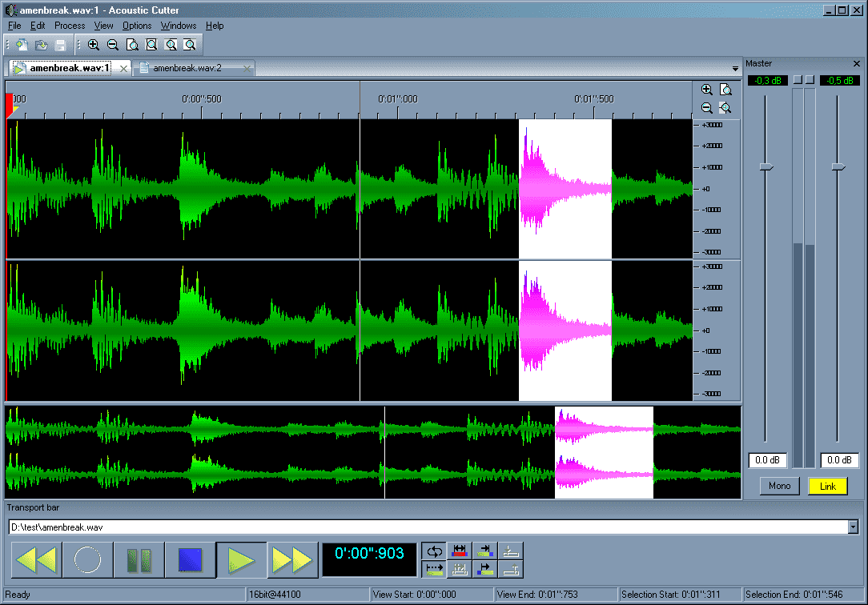This screenshot has width=868, height=605.
Task: Zoom out with the magnifier toolbar icon
Action: click(113, 45)
